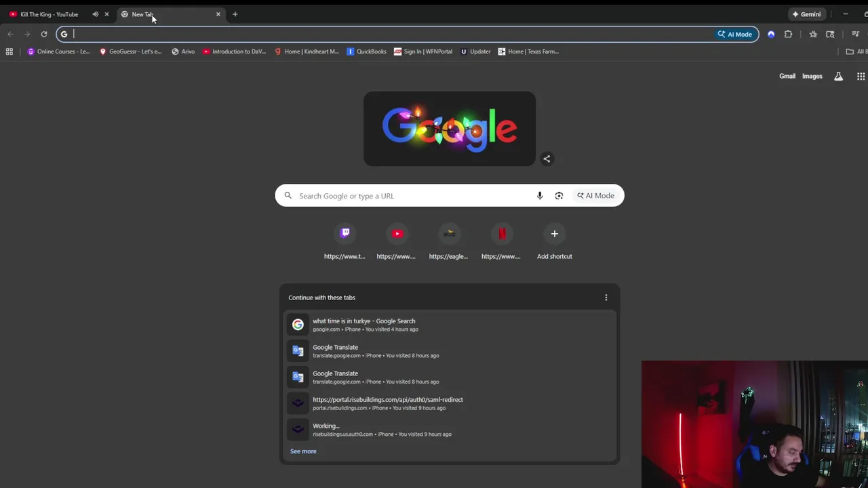The height and width of the screenshot is (488, 868).
Task: Expand the All Bookmarks folder
Action: pyautogui.click(x=856, y=52)
